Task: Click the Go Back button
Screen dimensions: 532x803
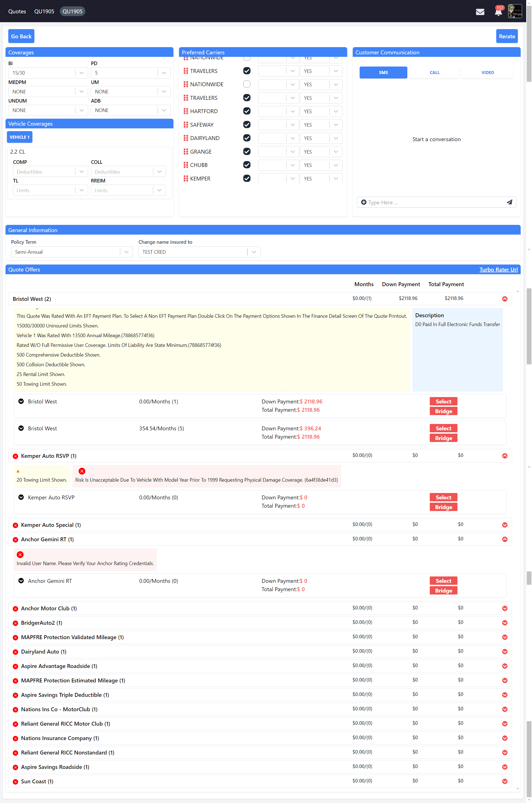Action: [x=21, y=36]
